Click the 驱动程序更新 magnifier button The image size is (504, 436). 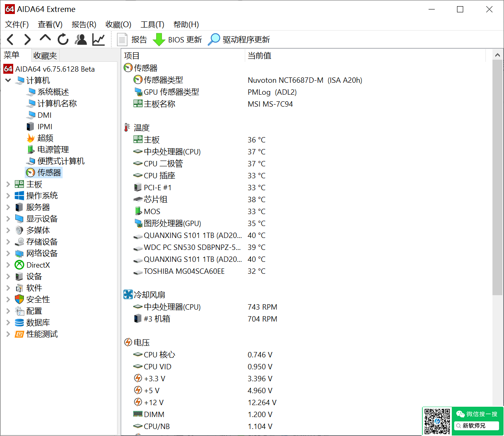tap(239, 40)
